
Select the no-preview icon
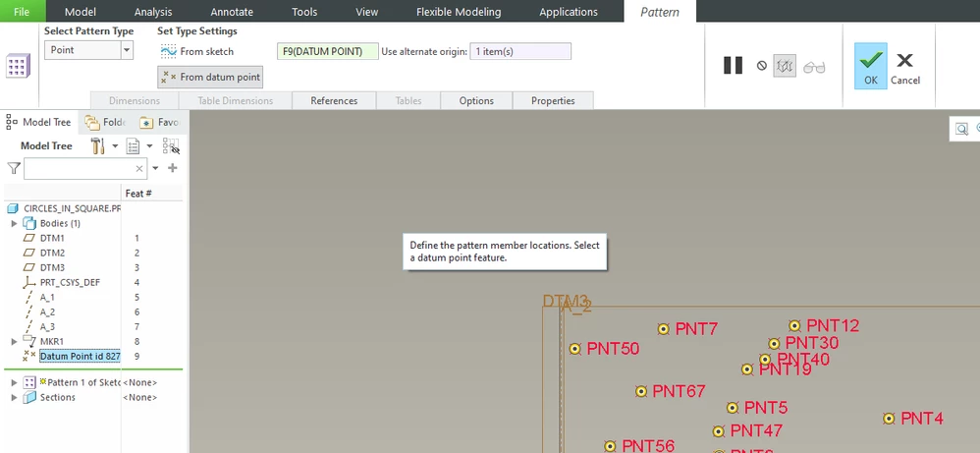[x=761, y=65]
